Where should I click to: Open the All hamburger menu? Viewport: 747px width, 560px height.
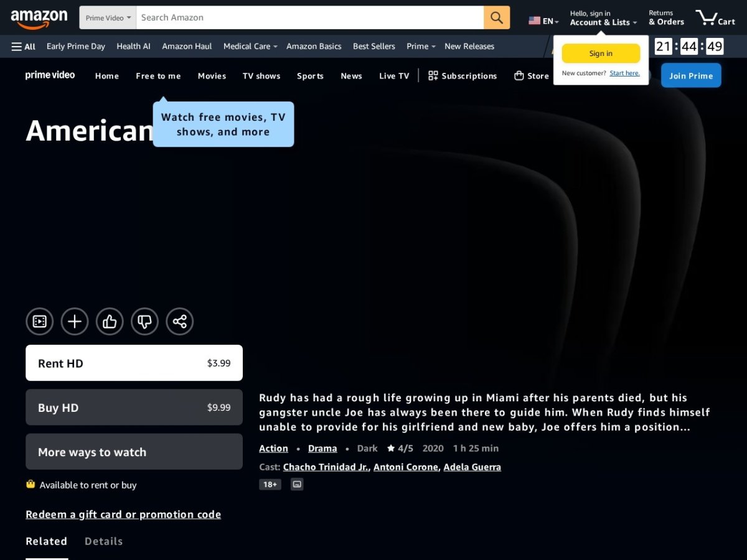pyautogui.click(x=24, y=47)
